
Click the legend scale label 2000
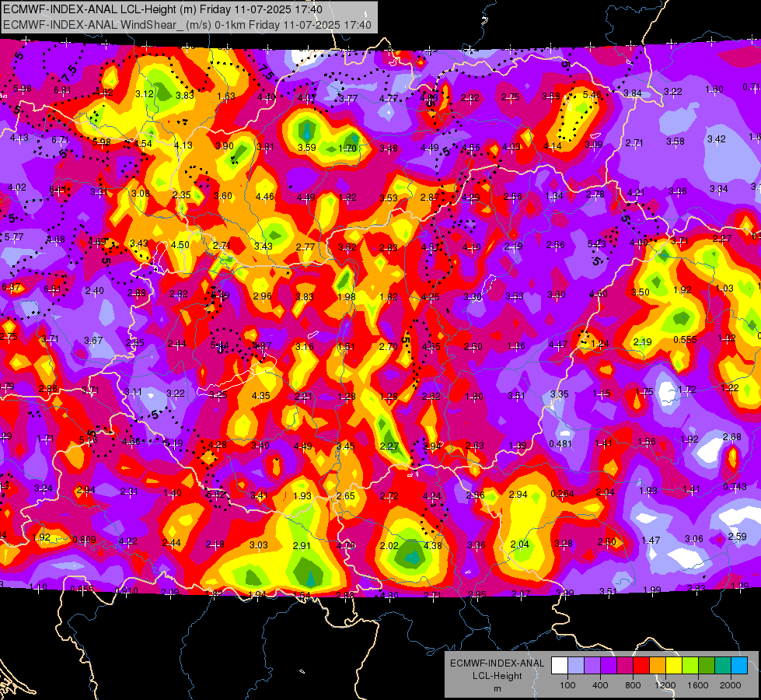click(731, 685)
